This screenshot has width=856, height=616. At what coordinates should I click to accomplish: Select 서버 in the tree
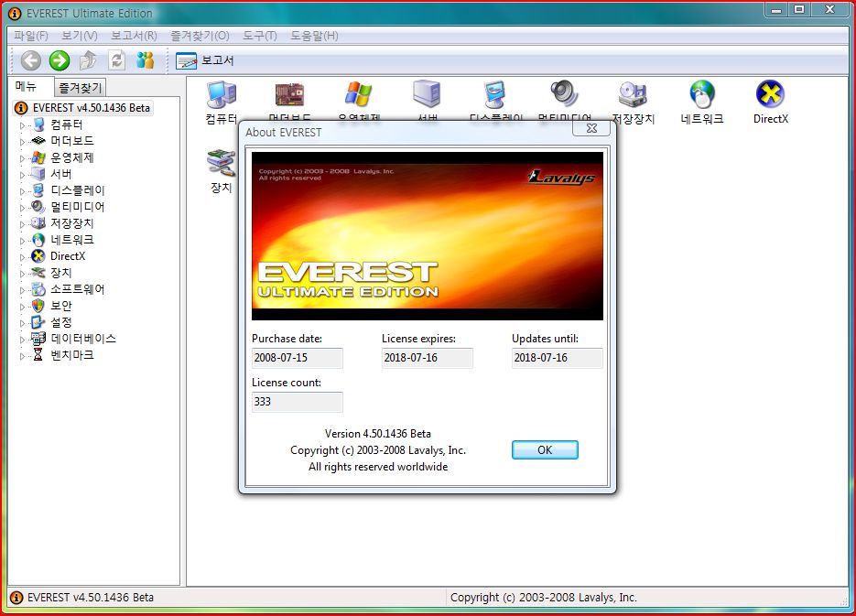click(60, 174)
